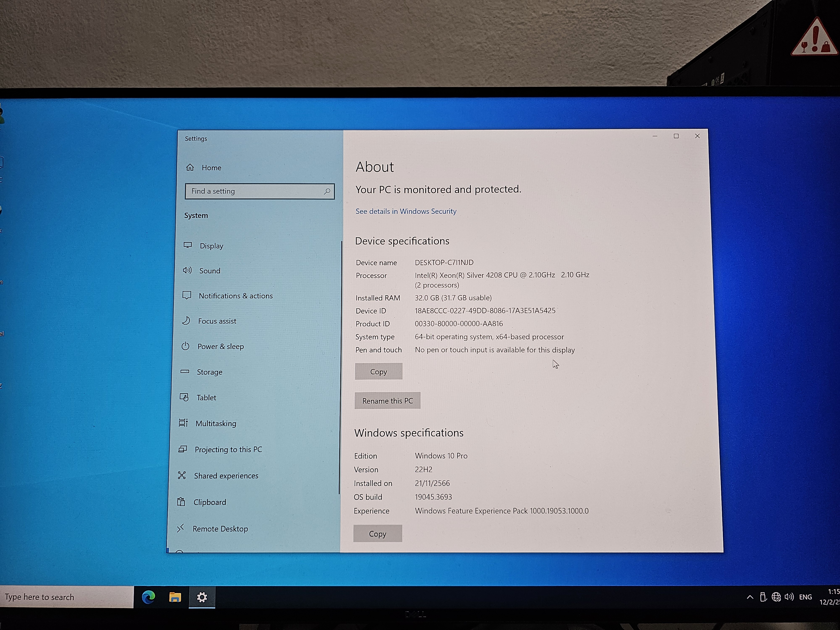Click the Find a setting search box
Viewport: 840px width, 630px height.
click(x=260, y=191)
